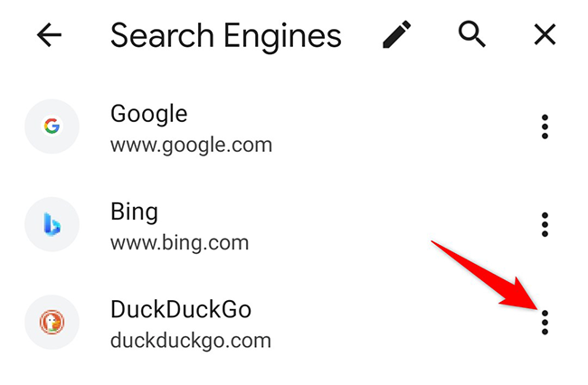Click the Google logo icon
The image size is (588, 385).
[52, 127]
